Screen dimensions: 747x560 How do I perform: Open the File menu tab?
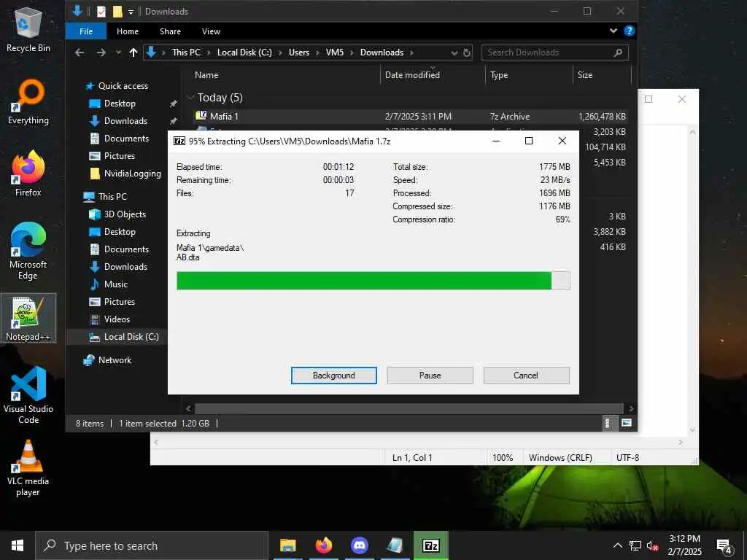pos(86,31)
